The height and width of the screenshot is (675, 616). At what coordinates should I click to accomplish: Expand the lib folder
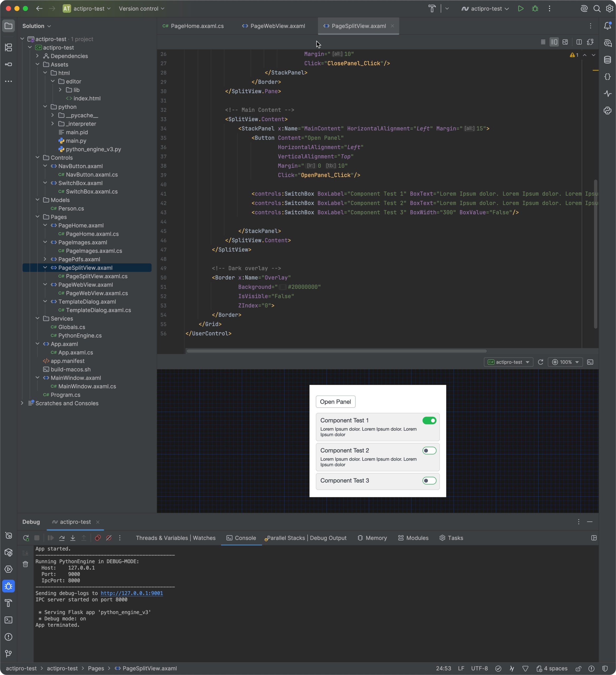click(60, 90)
